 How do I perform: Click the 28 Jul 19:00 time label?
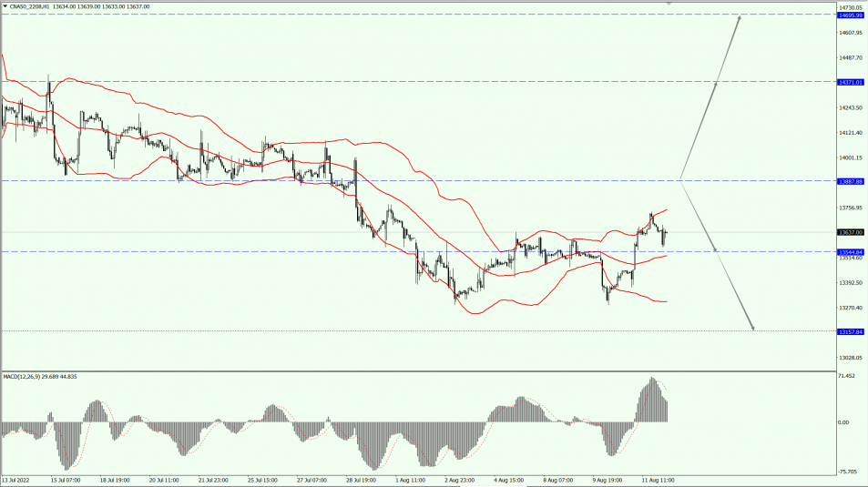363,480
